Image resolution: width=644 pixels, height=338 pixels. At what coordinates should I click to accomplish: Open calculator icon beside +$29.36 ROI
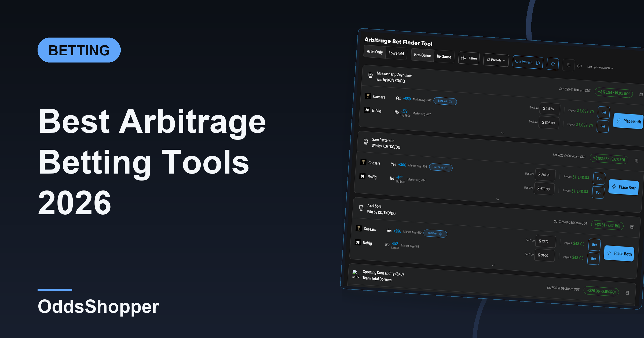pos(627,293)
